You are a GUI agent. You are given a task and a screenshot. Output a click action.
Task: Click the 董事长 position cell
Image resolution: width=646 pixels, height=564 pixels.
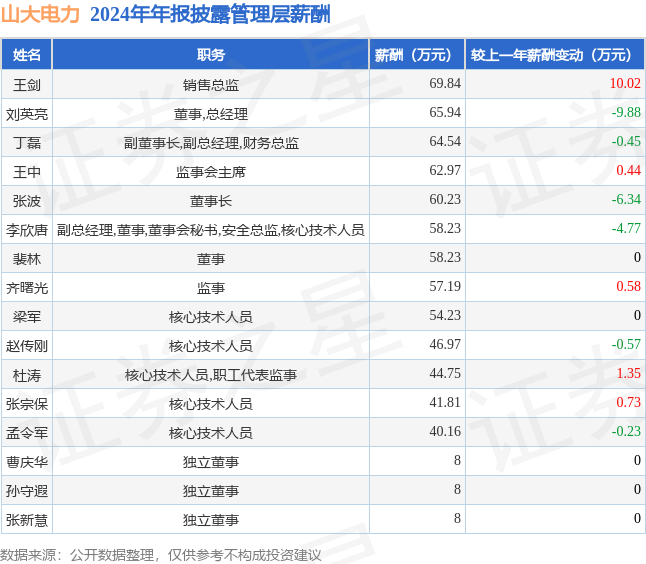tap(211, 201)
